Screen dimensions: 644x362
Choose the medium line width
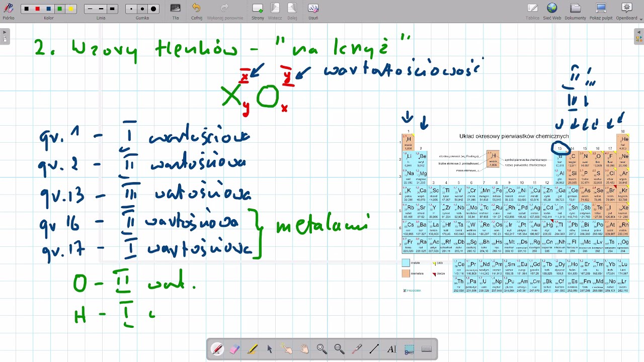(x=101, y=9)
